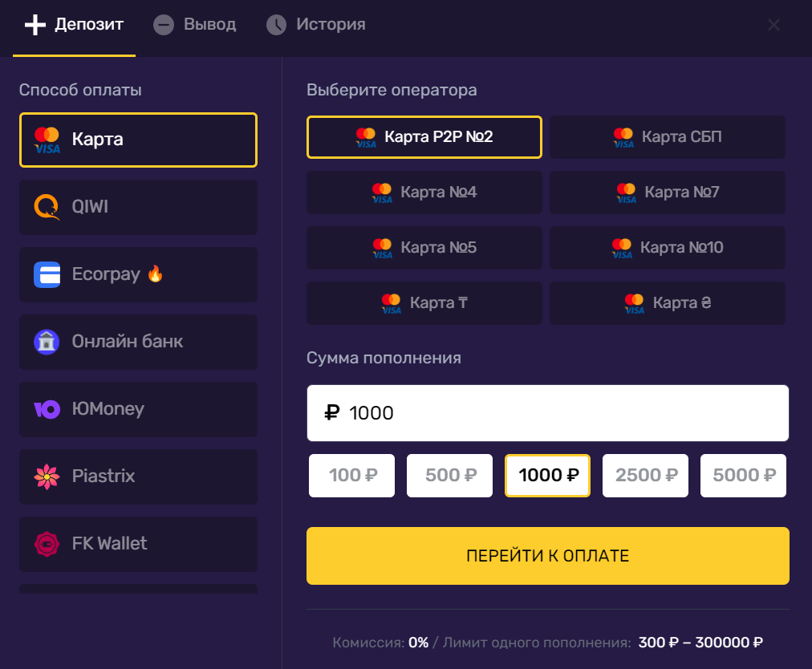The width and height of the screenshot is (812, 669).
Task: Click the minus circle icon beside Вывод
Action: click(164, 25)
